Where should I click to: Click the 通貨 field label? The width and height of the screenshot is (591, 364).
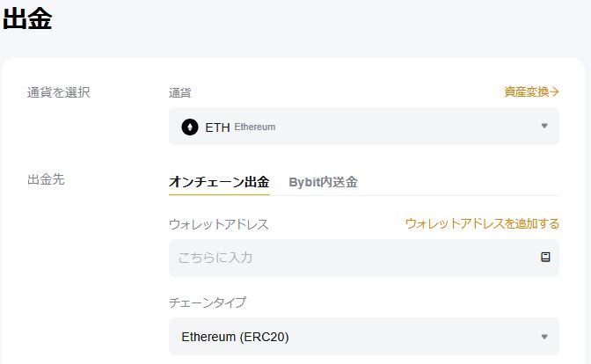[x=179, y=93]
